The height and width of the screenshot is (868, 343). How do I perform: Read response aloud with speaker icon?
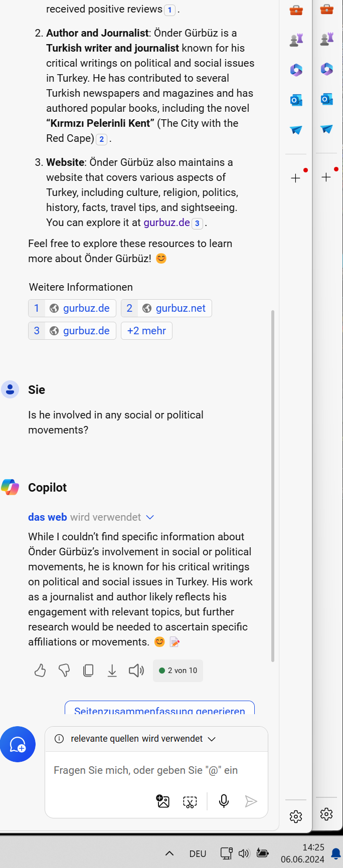[x=136, y=670]
